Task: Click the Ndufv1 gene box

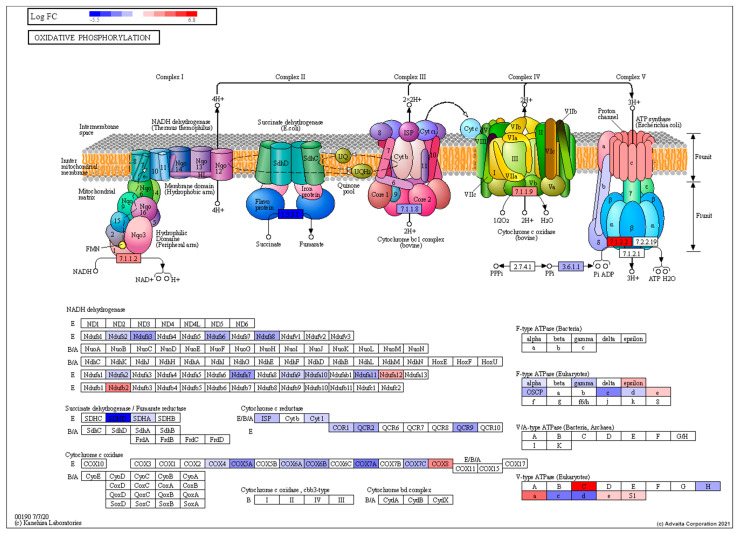Action: point(291,336)
